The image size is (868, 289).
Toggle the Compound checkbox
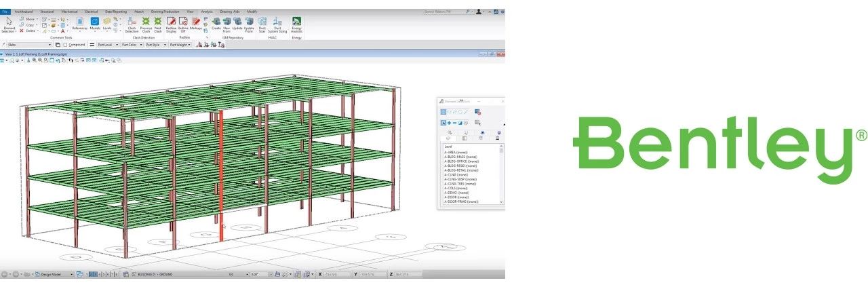[65, 45]
